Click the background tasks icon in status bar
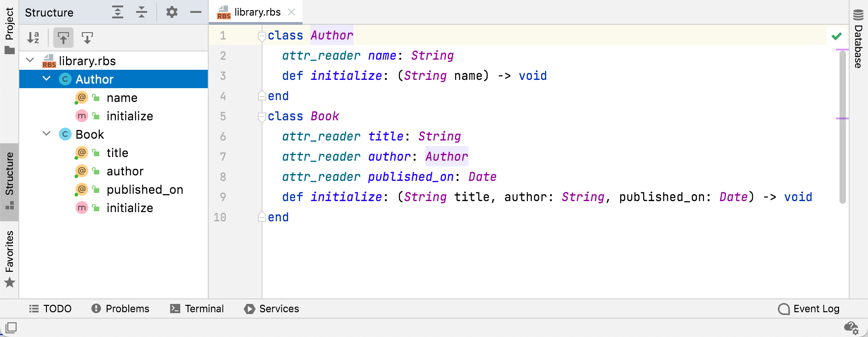Viewport: 868px width, 337px height. pyautogui.click(x=851, y=328)
